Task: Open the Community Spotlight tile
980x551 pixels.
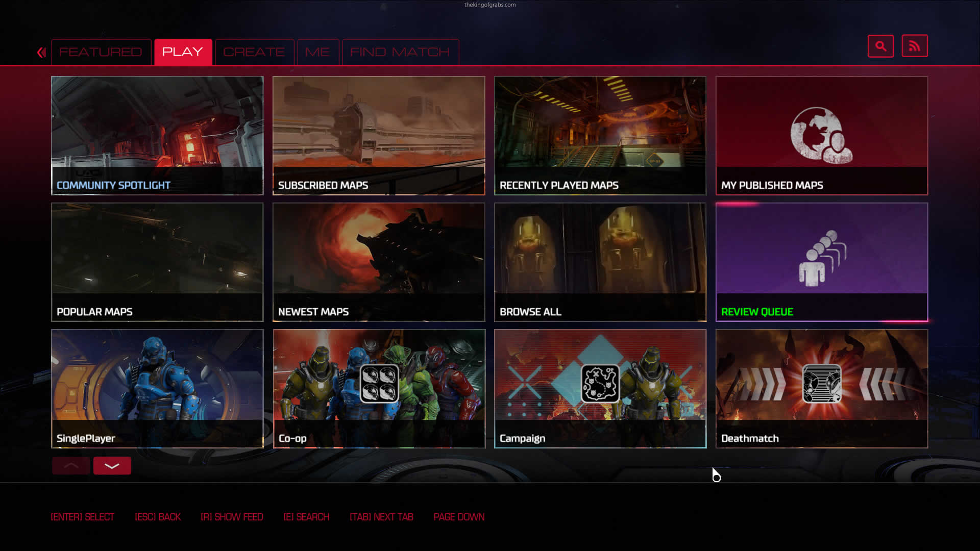Action: pos(157,136)
